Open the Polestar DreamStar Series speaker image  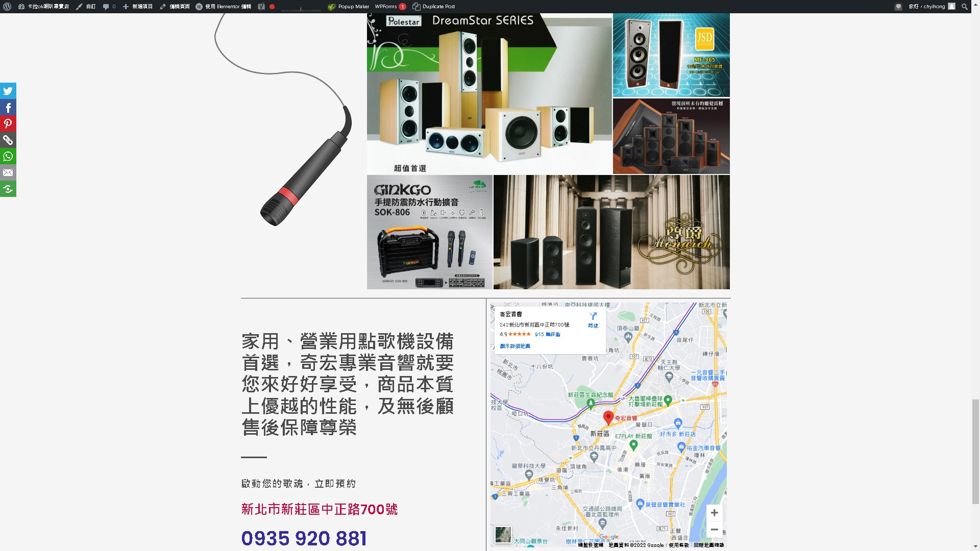click(x=489, y=94)
